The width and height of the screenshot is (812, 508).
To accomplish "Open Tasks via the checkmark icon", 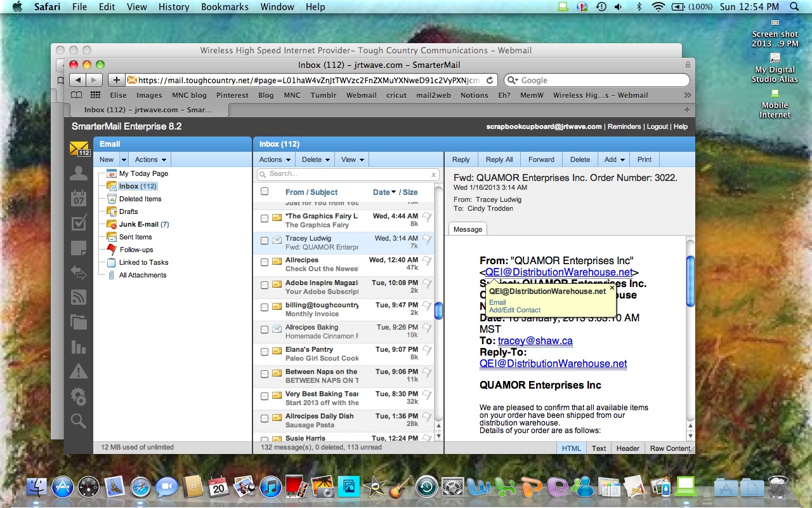I will point(79,223).
